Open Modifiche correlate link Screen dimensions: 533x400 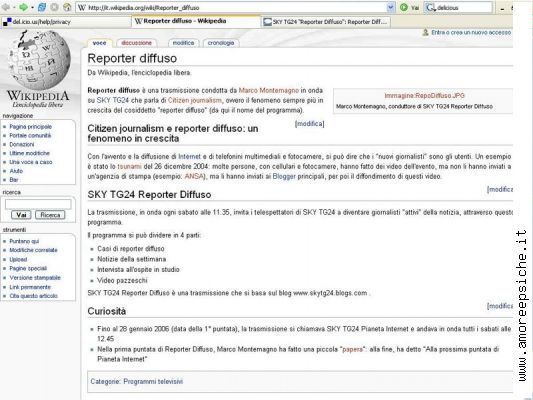pyautogui.click(x=33, y=250)
